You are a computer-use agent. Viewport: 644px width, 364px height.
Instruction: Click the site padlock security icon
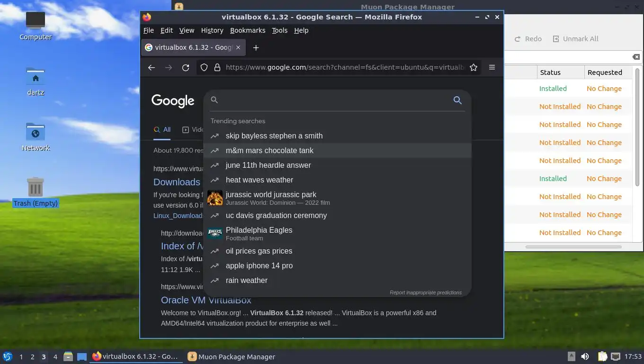pyautogui.click(x=217, y=67)
